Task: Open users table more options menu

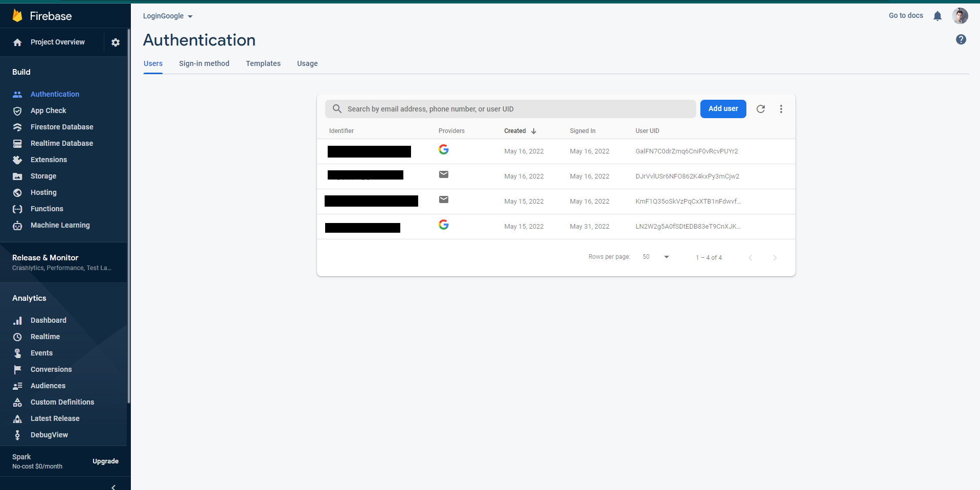Action: coord(781,109)
